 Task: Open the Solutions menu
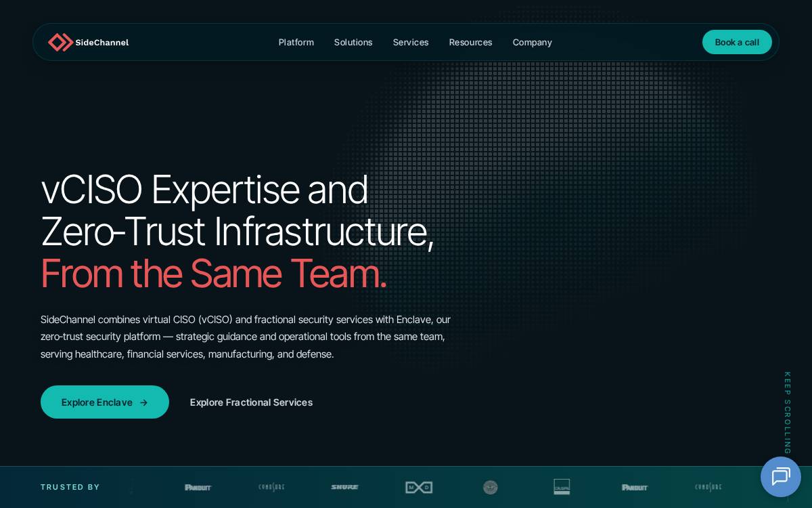point(353,42)
